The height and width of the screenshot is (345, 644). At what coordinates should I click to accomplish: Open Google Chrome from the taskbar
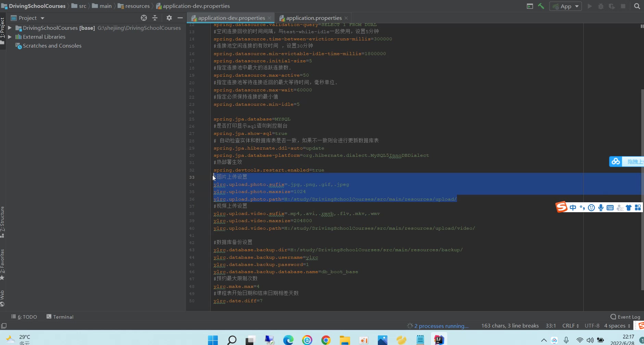[326, 340]
